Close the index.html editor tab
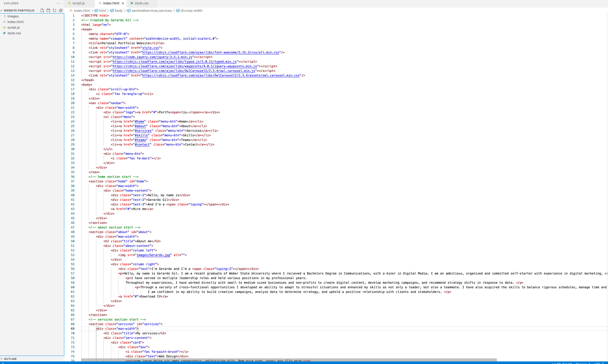This screenshot has height=364, width=608. click(x=123, y=3)
